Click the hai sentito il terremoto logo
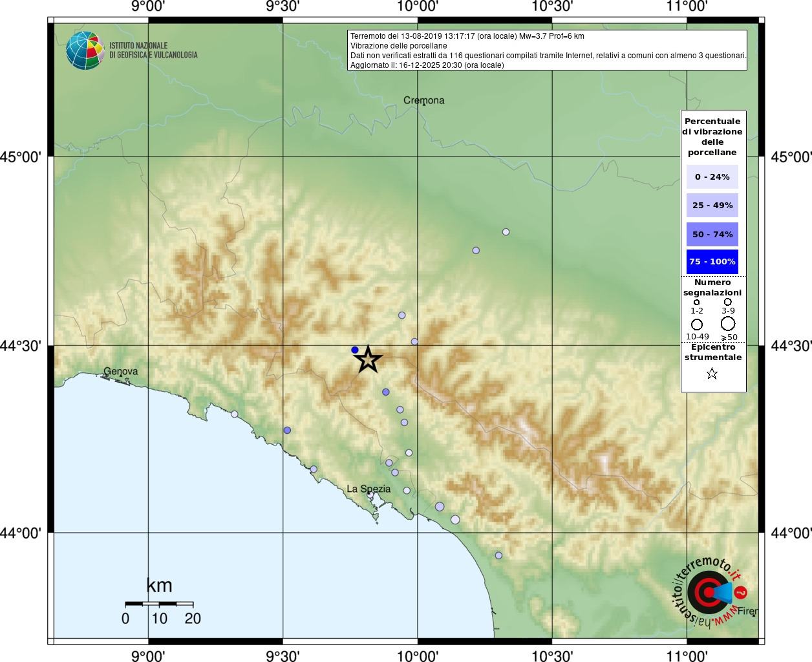 pyautogui.click(x=710, y=592)
